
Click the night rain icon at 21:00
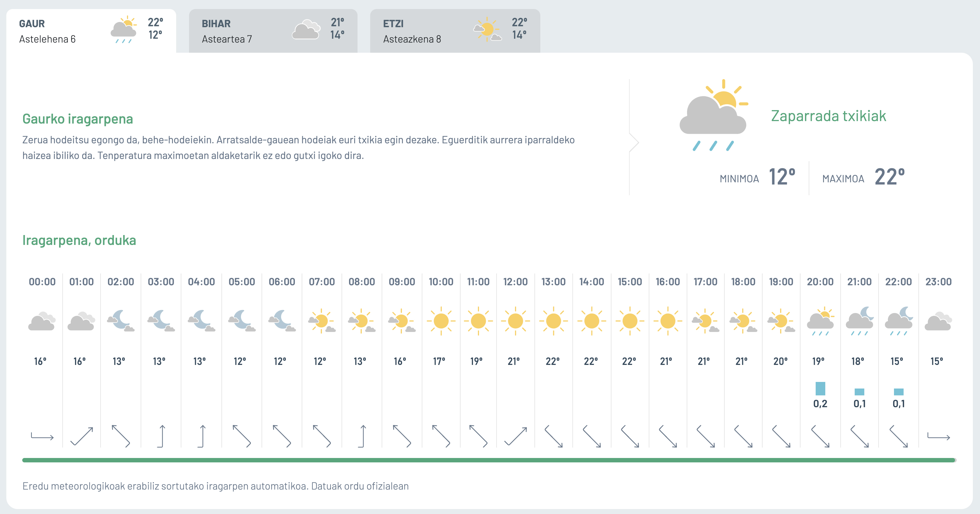tap(860, 321)
